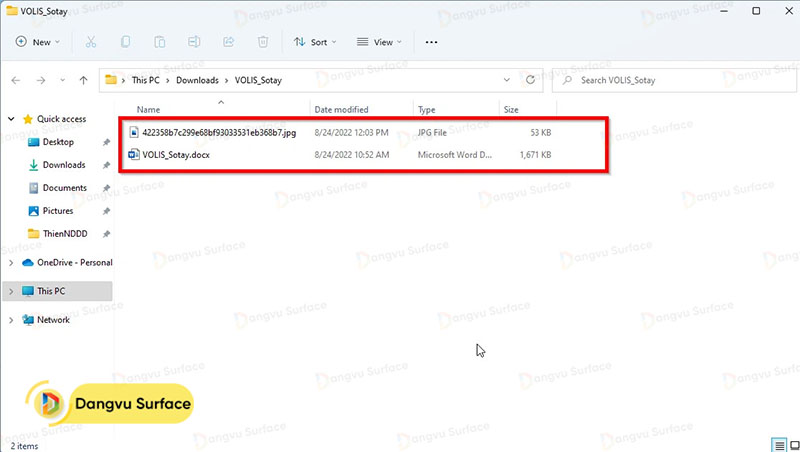The width and height of the screenshot is (800, 452).
Task: Sort by the Size column header
Action: tap(511, 110)
